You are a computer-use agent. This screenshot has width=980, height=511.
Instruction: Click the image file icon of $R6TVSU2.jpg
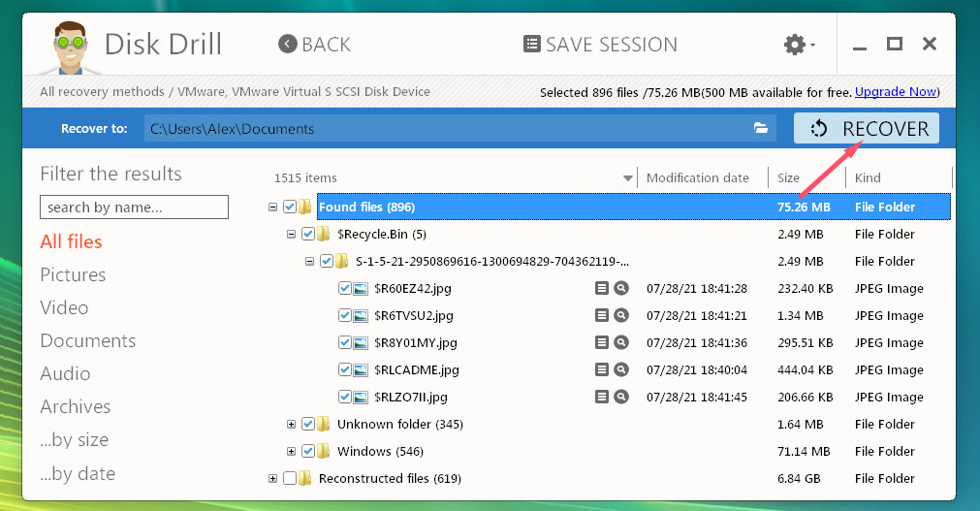click(361, 315)
